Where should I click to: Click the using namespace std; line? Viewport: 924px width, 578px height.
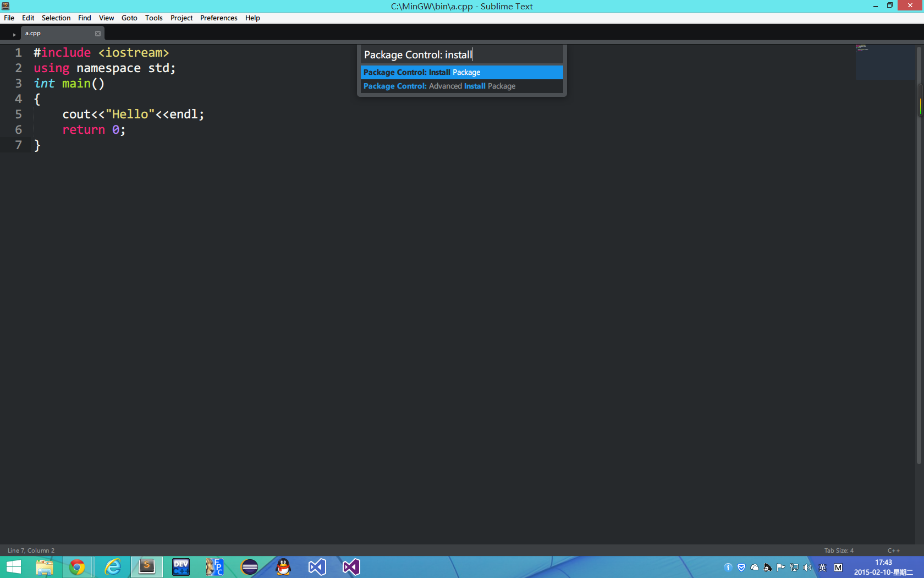coord(105,68)
